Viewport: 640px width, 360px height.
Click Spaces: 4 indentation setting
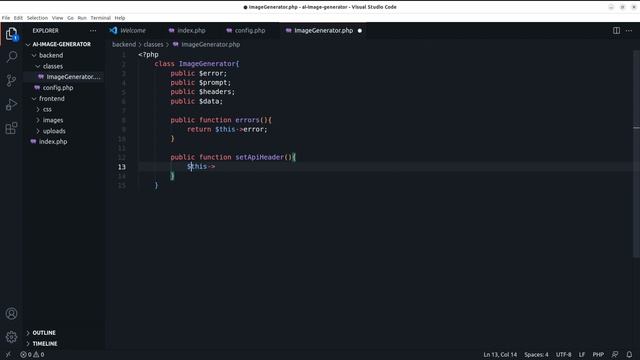(536, 355)
